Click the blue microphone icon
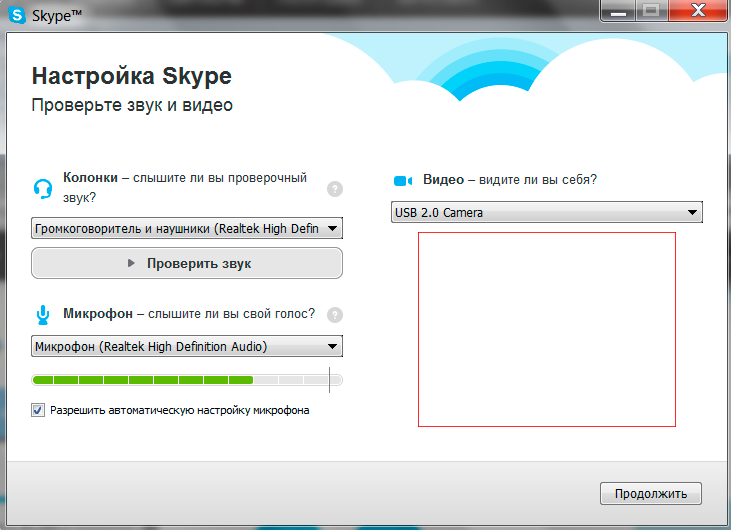Viewport: 731px width, 530px height. (x=43, y=315)
